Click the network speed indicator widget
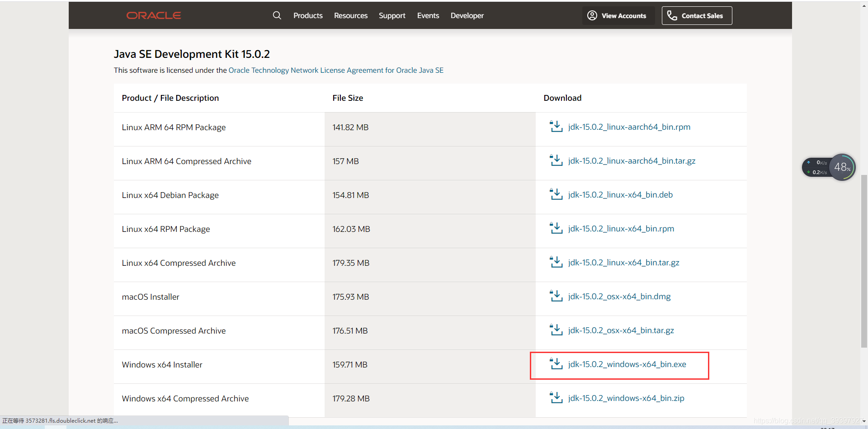The image size is (868, 429). [817, 167]
